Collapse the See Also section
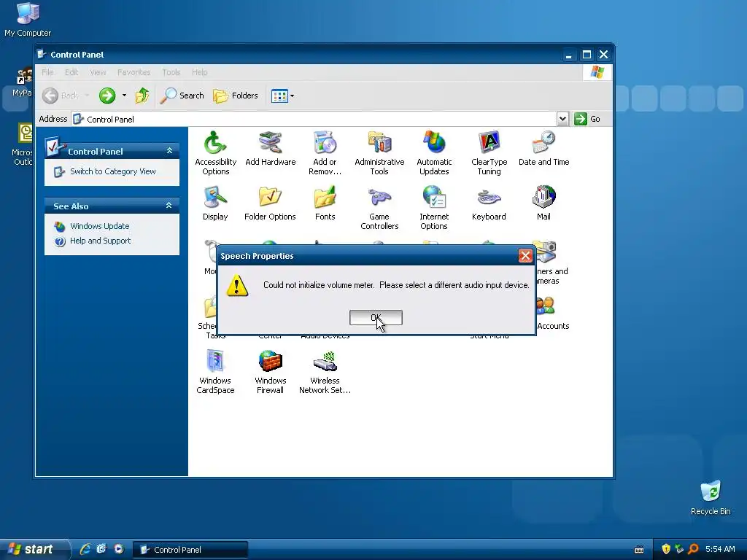Image resolution: width=747 pixels, height=560 pixels. [169, 205]
